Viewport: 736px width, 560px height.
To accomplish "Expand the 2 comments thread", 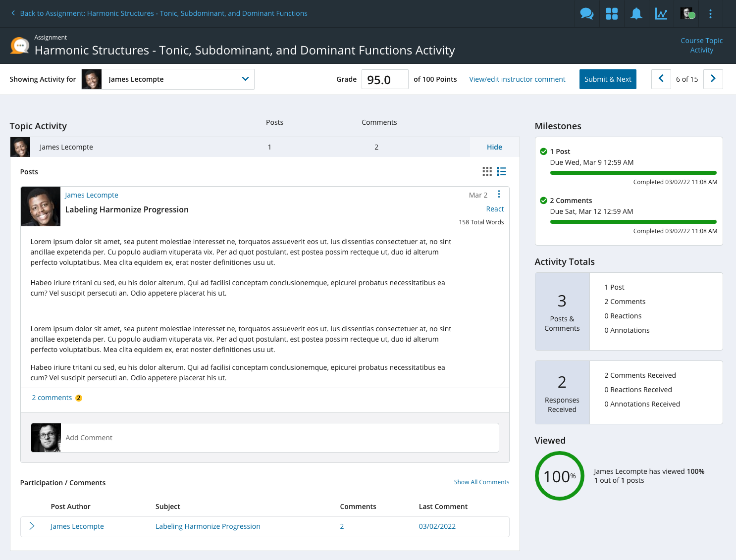I will click(x=52, y=398).
